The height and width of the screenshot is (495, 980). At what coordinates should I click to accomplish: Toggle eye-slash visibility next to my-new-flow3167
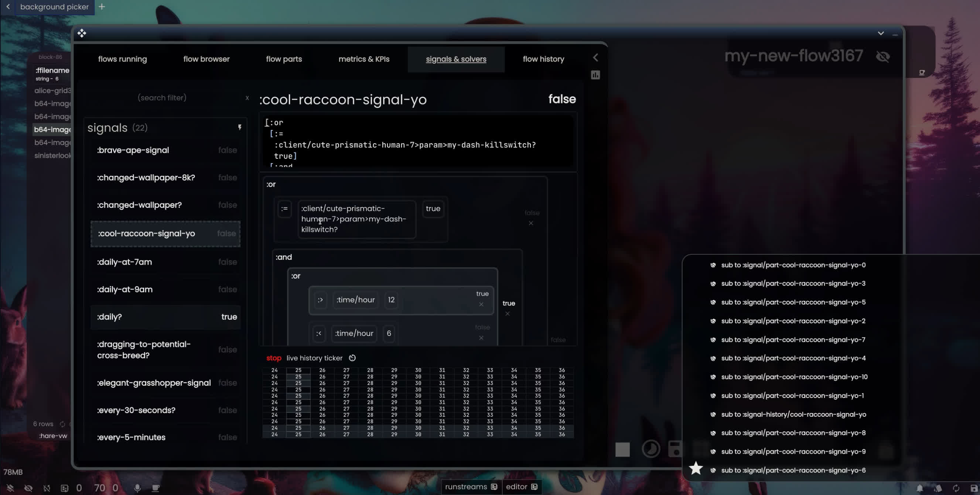pos(883,56)
